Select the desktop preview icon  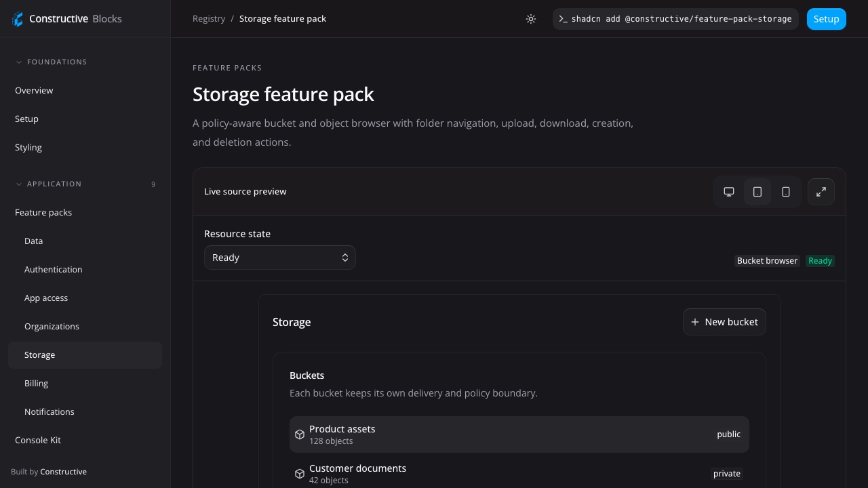tap(729, 192)
